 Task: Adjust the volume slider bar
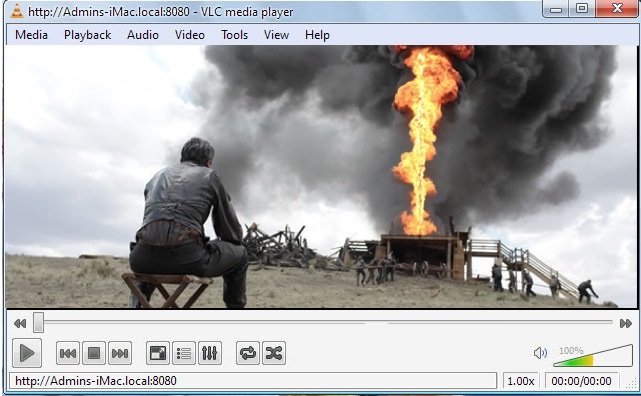click(593, 356)
